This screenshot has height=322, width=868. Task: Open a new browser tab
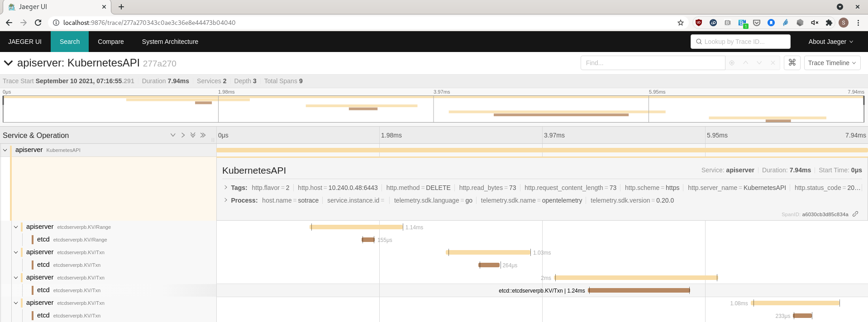pos(121,7)
